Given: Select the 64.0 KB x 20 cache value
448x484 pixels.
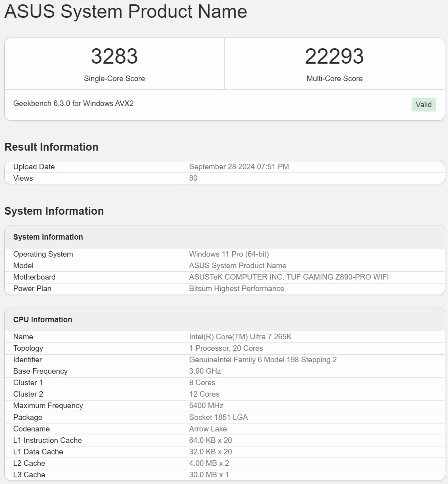Looking at the screenshot, I should tap(210, 440).
